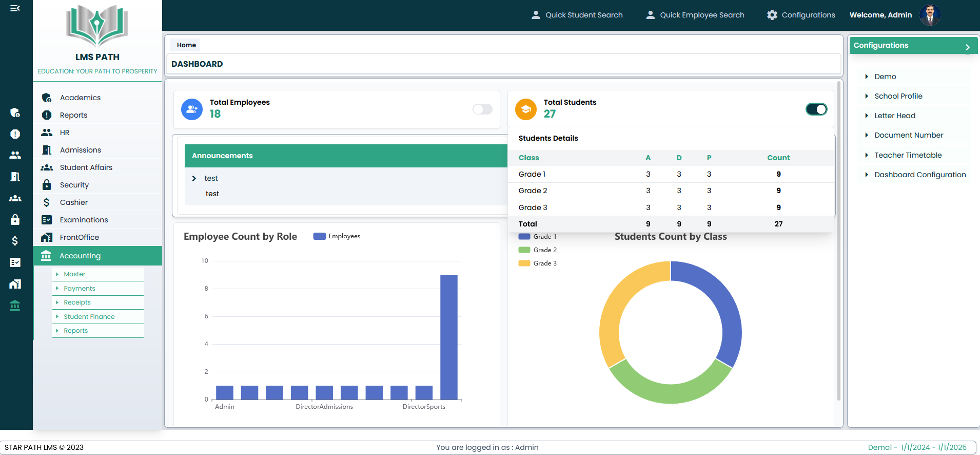Click the admin profile avatar picture
Image resolution: width=980 pixels, height=455 pixels.
(x=930, y=15)
